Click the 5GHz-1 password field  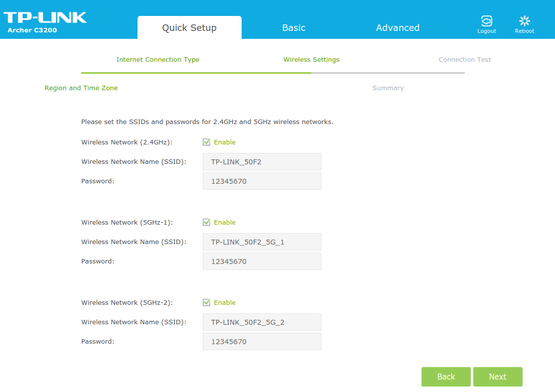262,261
